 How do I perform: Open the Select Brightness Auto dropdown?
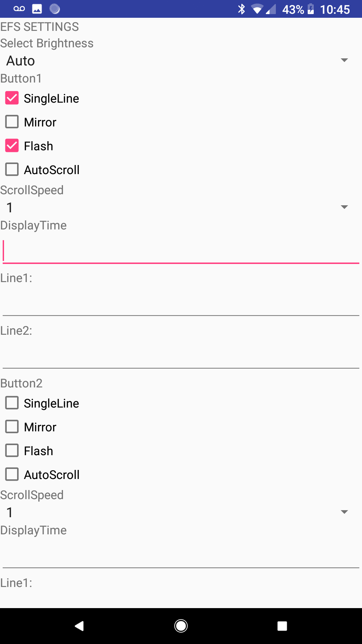point(178,61)
